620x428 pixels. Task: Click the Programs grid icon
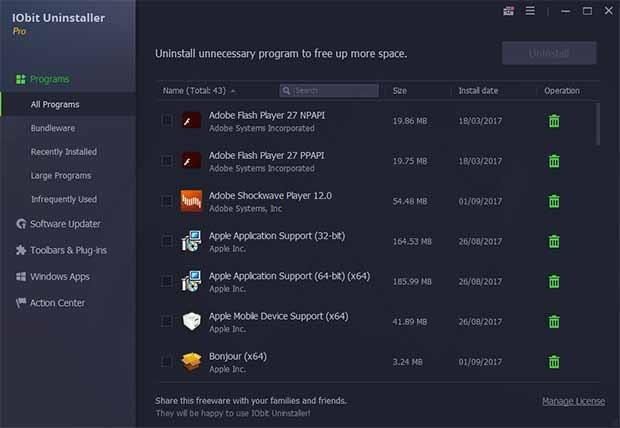tap(21, 80)
